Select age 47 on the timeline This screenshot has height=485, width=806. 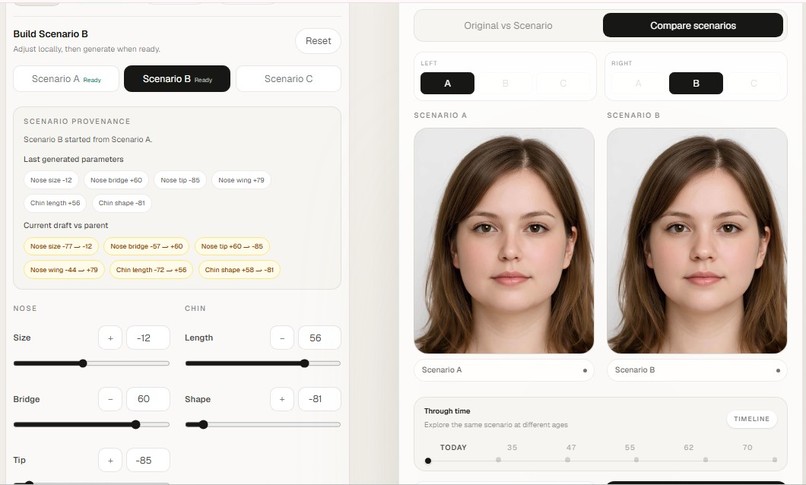pyautogui.click(x=567, y=460)
